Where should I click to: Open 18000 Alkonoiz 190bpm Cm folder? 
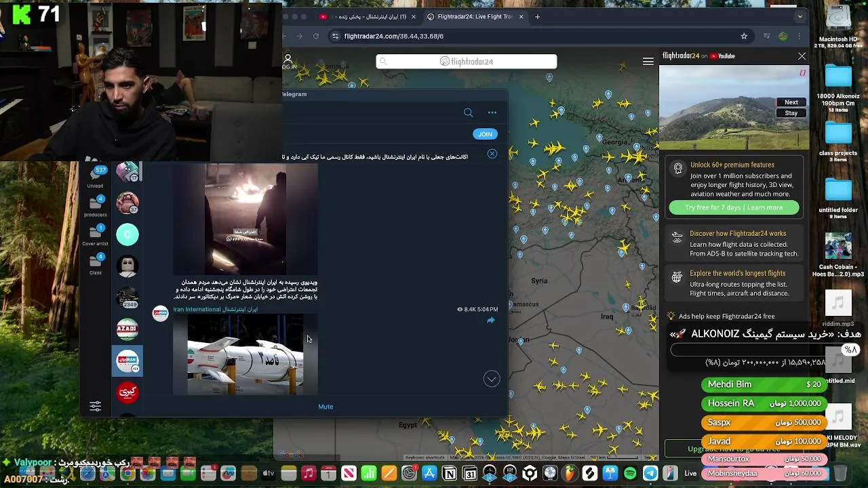(838, 88)
